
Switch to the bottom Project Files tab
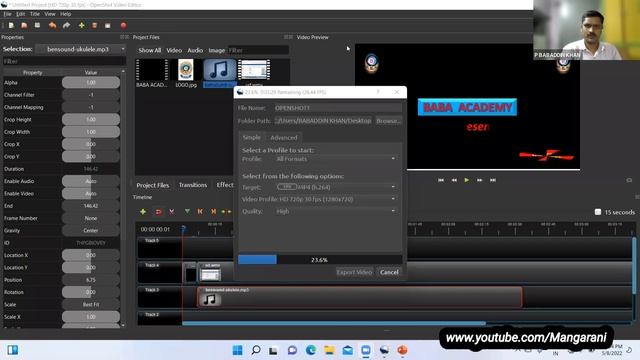[153, 185]
